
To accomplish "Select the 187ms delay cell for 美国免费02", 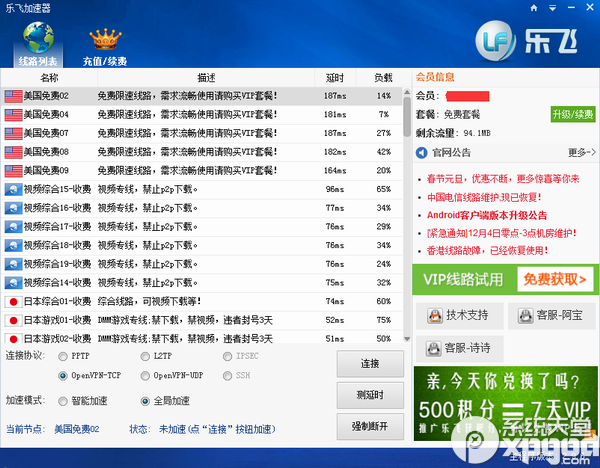I will [x=335, y=96].
